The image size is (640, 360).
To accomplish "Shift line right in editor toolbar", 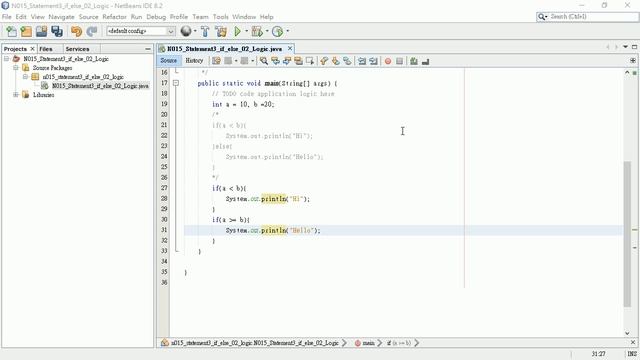I will tap(373, 61).
